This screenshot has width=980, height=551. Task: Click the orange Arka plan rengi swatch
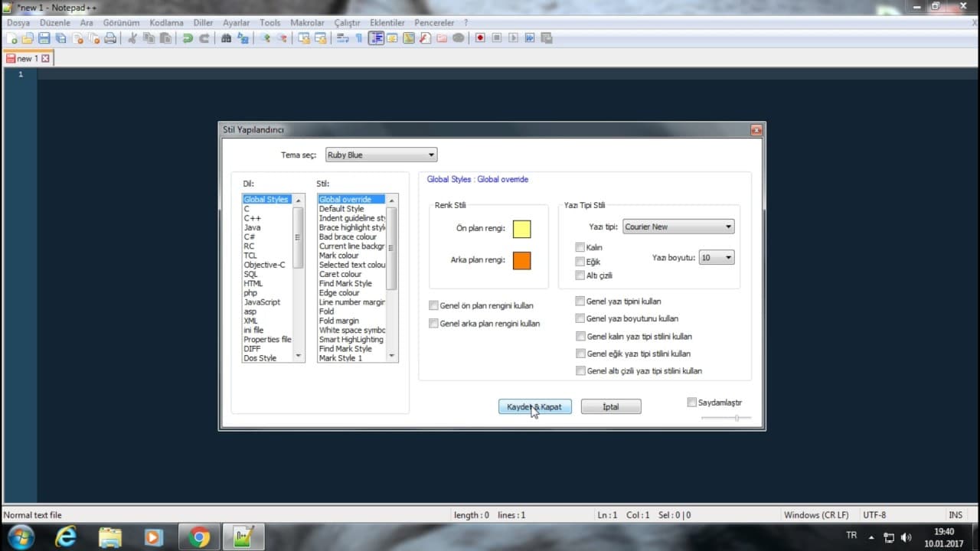coord(521,260)
